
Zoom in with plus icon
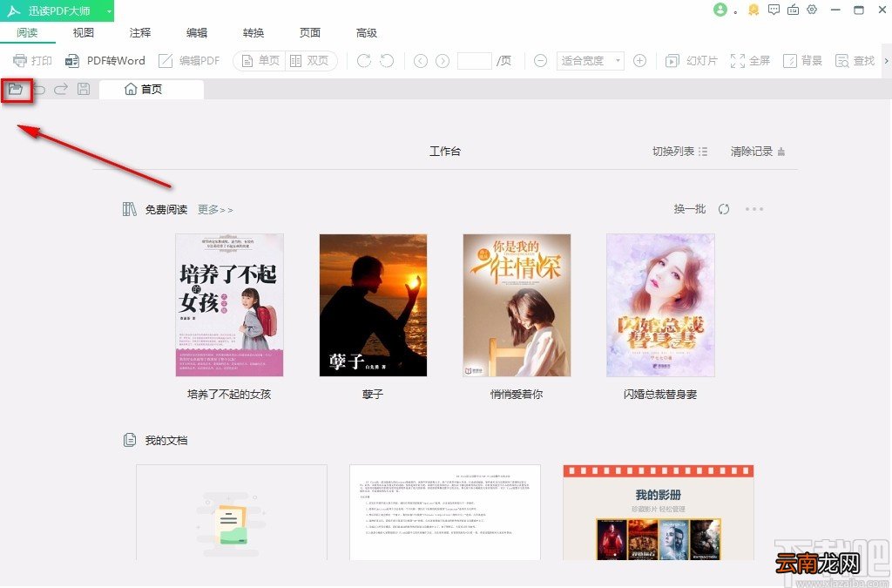(640, 61)
